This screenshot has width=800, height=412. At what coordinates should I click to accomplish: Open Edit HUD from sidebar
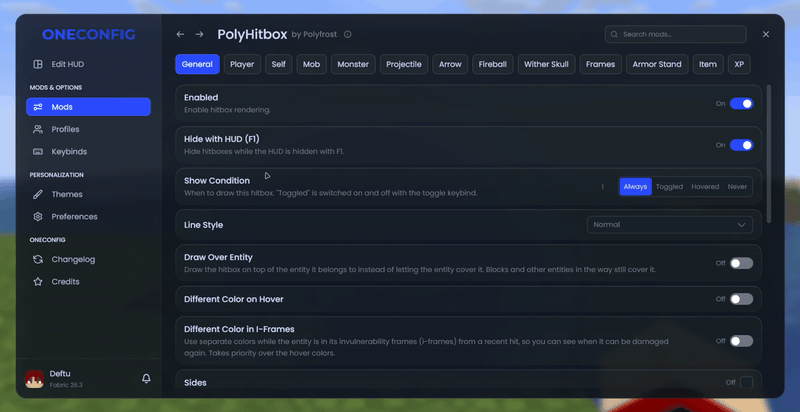click(x=88, y=64)
